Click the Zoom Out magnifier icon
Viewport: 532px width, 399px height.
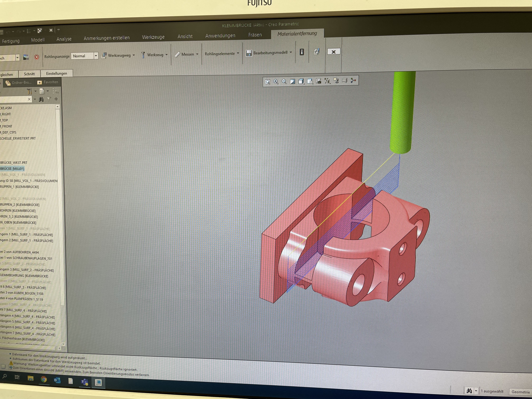(x=284, y=82)
